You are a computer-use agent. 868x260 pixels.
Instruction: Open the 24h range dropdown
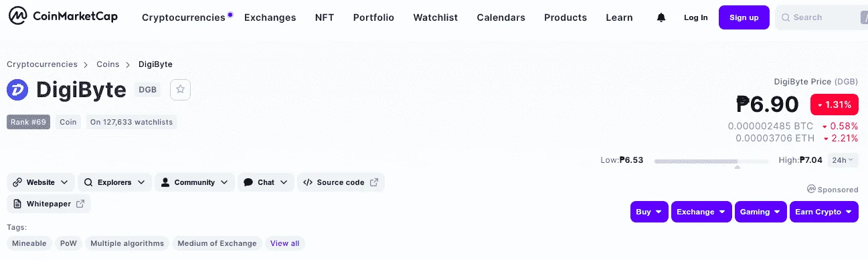(x=843, y=160)
